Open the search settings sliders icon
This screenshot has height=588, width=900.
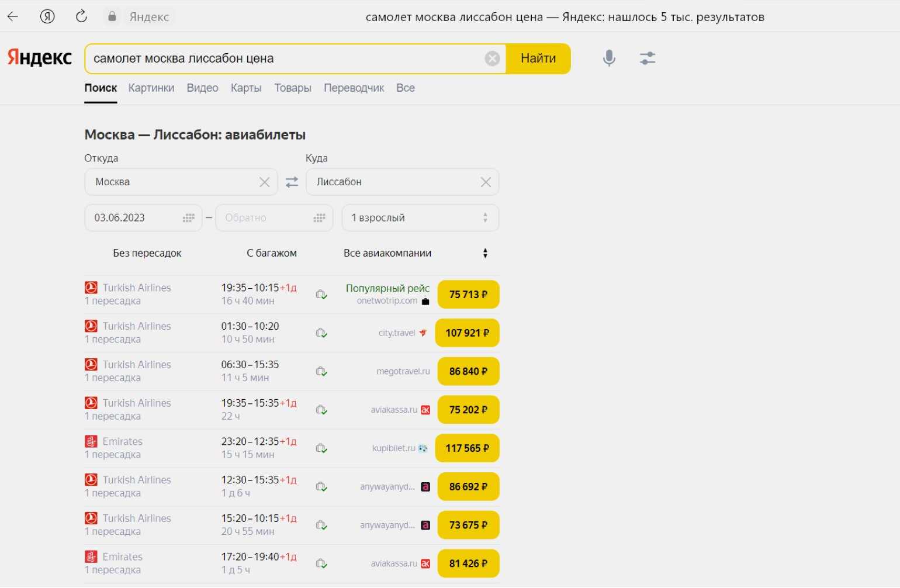point(647,58)
